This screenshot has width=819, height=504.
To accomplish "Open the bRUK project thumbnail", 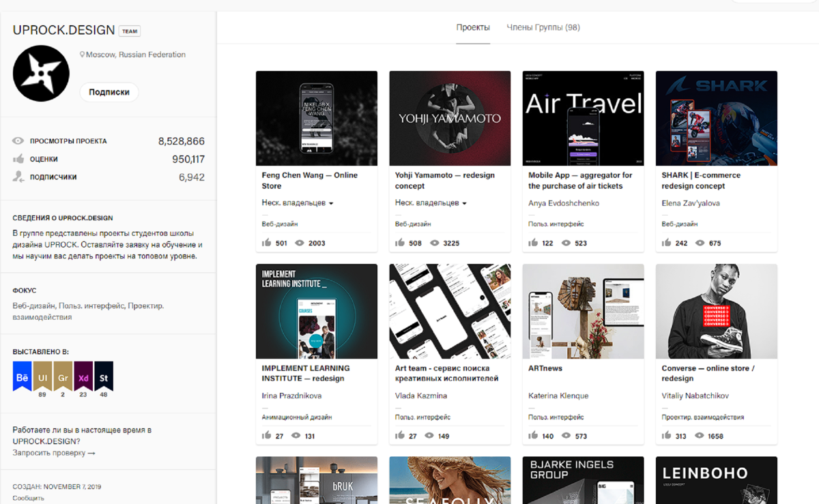I will coord(317,480).
